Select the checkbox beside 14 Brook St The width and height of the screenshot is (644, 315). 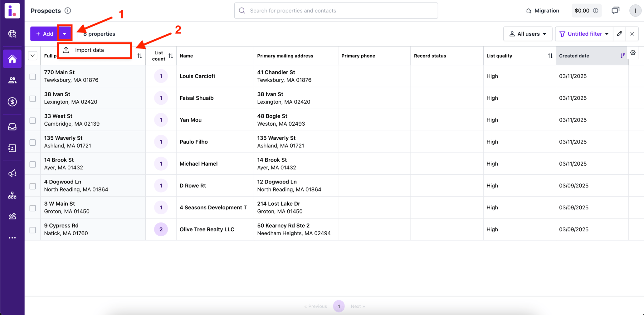(x=32, y=164)
